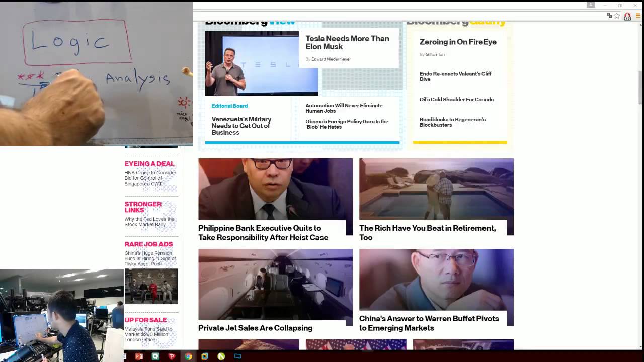Viewport: 644px width, 362px height.
Task: Open the EYEING A DEAL heading
Action: tap(149, 164)
